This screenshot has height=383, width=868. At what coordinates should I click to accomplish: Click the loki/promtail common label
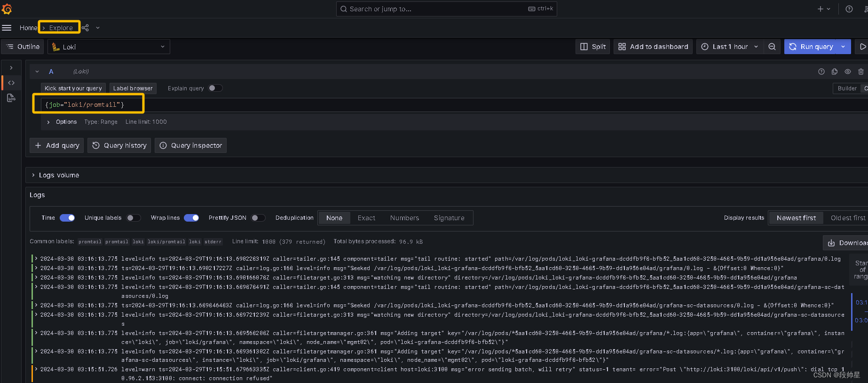(166, 242)
